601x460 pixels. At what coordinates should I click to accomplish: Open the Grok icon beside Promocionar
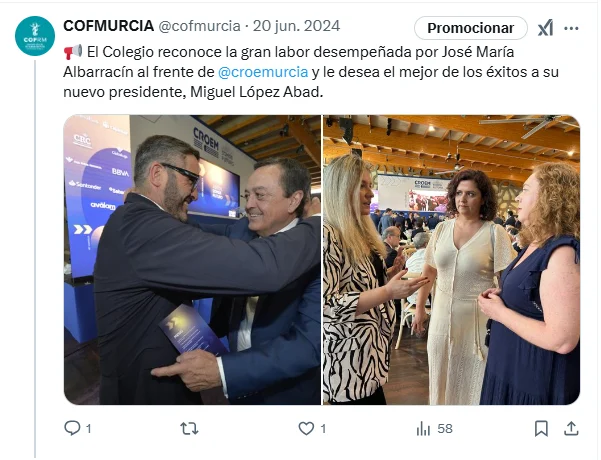545,28
